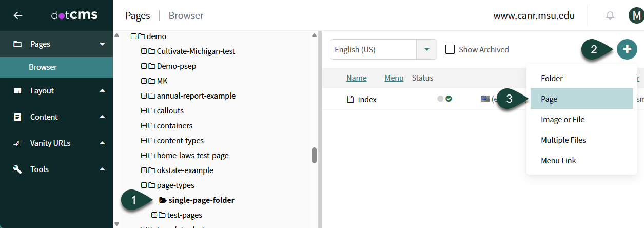Select Page from the add menu
Viewport: 644px width, 228px height.
pyautogui.click(x=549, y=99)
